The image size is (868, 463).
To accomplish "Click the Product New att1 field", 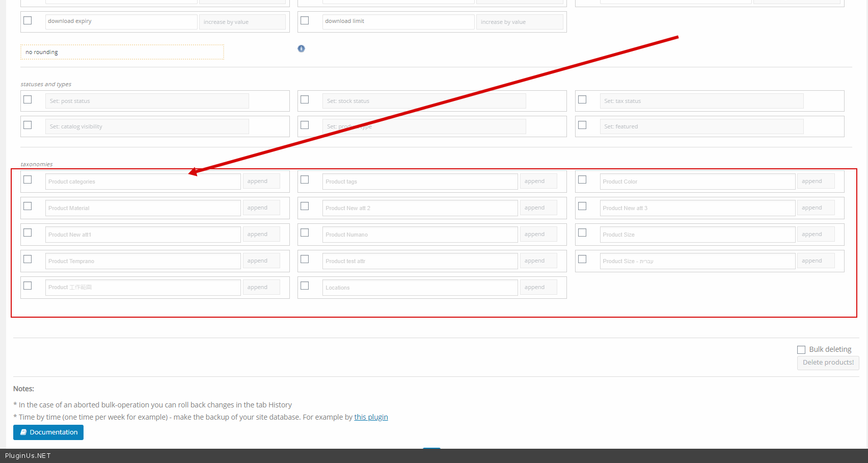I will (x=143, y=235).
